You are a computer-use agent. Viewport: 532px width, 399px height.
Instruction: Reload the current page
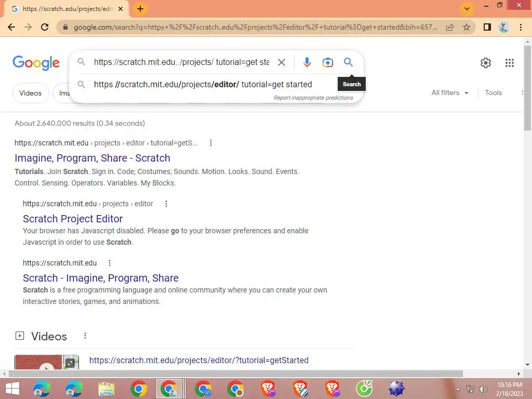point(45,27)
